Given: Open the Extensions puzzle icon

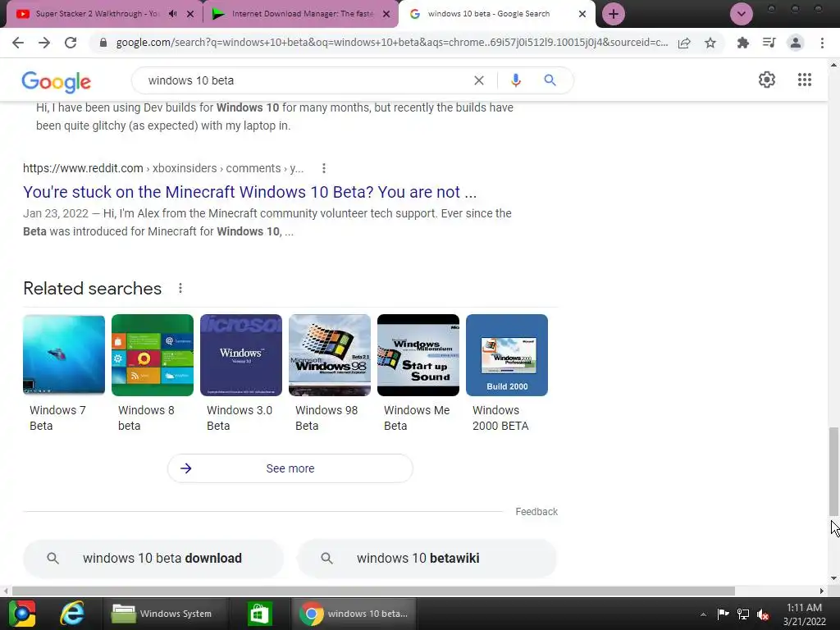Looking at the screenshot, I should point(742,43).
